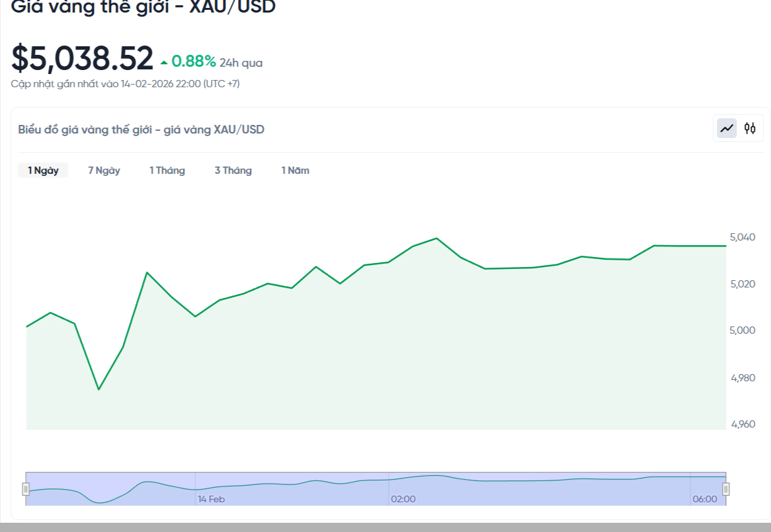Image resolution: width=771 pixels, height=532 pixels.
Task: Click the $5,038.52 price display
Action: (x=79, y=59)
